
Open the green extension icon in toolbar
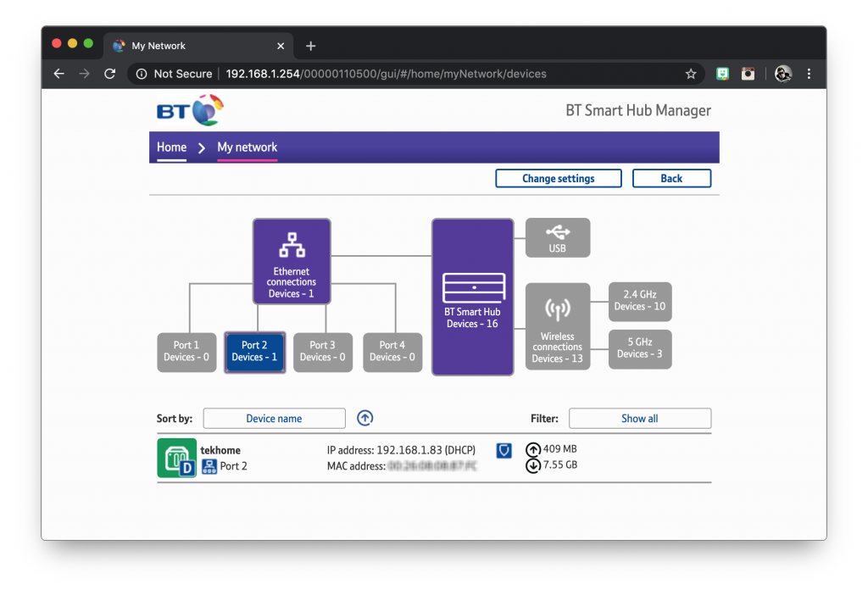(x=722, y=74)
